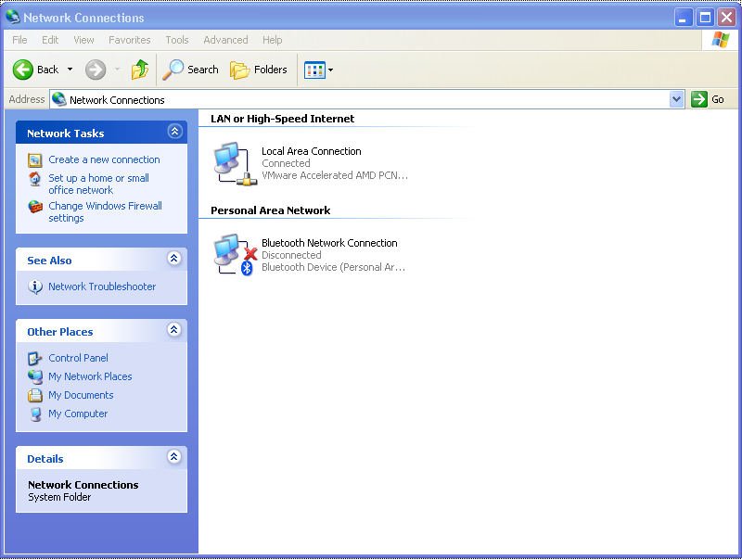
Task: Toggle the Folders pane button
Action: click(x=259, y=70)
